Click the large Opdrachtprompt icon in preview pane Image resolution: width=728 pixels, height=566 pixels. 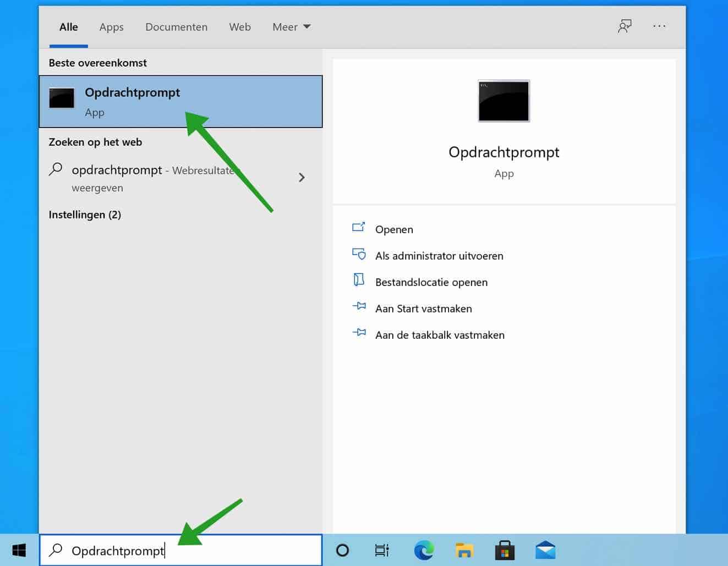pyautogui.click(x=503, y=101)
